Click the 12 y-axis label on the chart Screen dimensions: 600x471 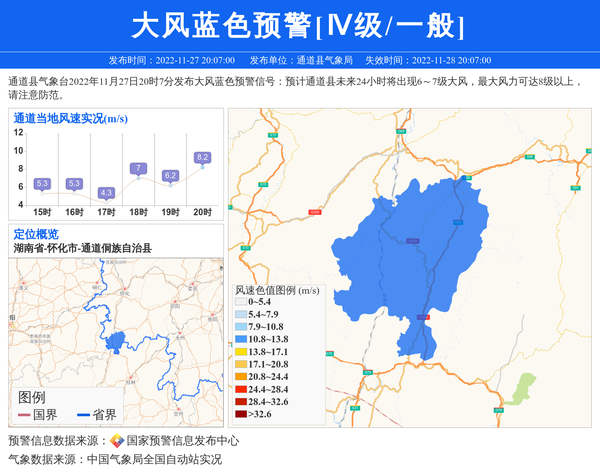pos(18,132)
